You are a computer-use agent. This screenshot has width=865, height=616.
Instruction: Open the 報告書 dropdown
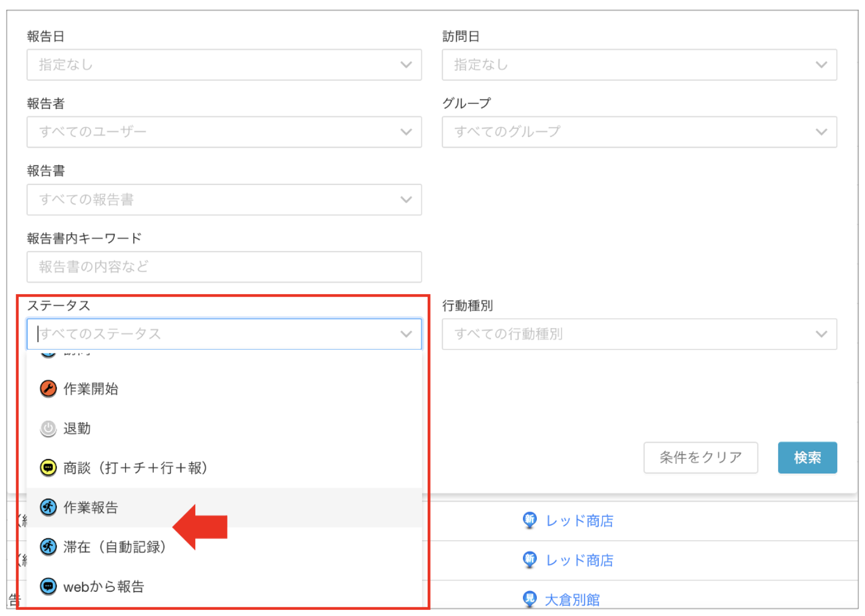(224, 199)
